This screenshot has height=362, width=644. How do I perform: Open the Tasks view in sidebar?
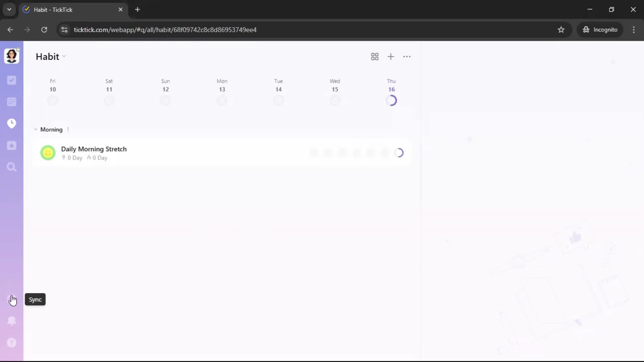tap(11, 80)
